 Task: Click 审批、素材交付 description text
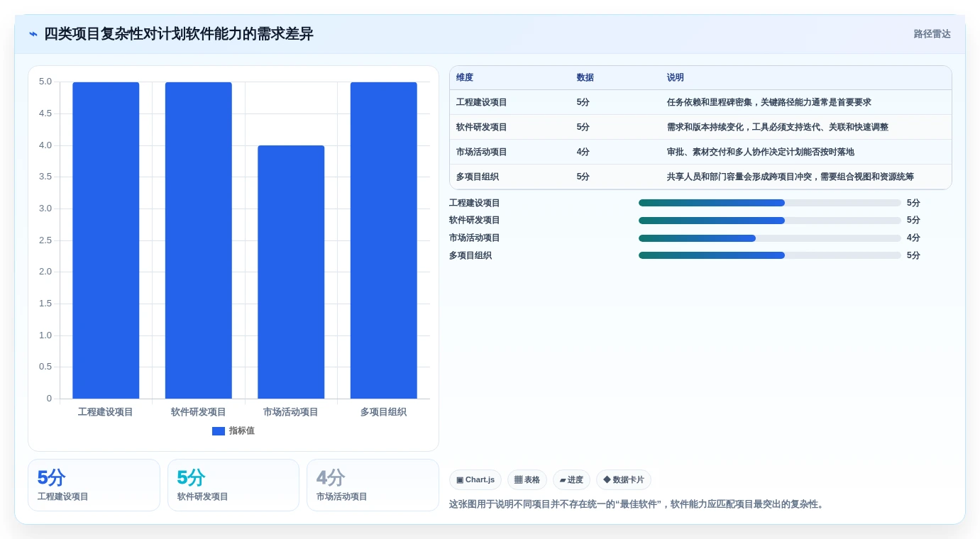761,152
